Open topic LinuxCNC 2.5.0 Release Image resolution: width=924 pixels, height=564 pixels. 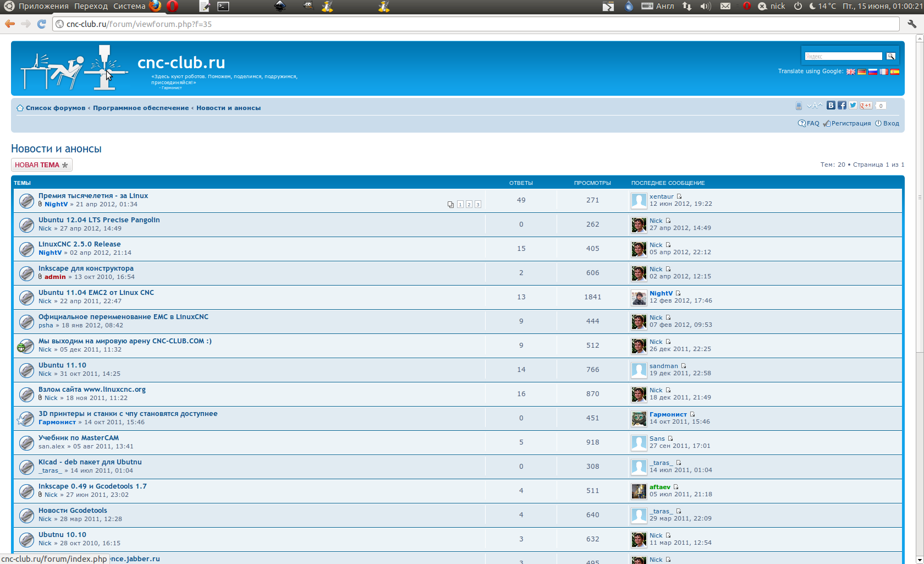click(x=80, y=244)
